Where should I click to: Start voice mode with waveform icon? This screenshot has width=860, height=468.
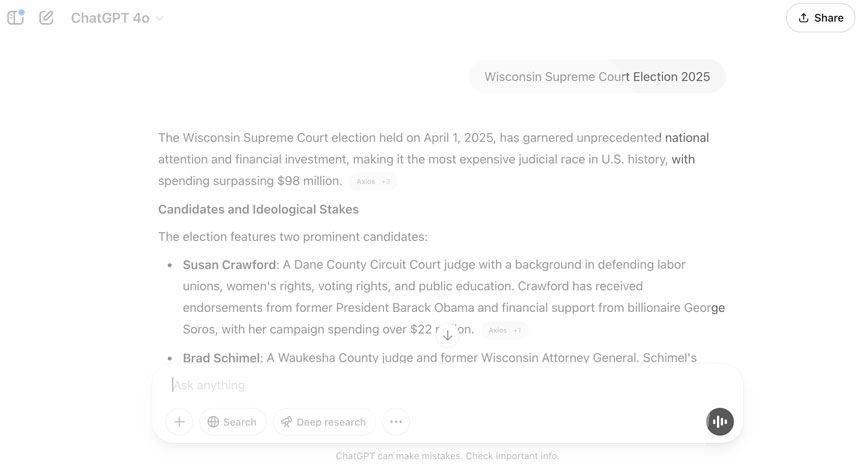pos(719,422)
